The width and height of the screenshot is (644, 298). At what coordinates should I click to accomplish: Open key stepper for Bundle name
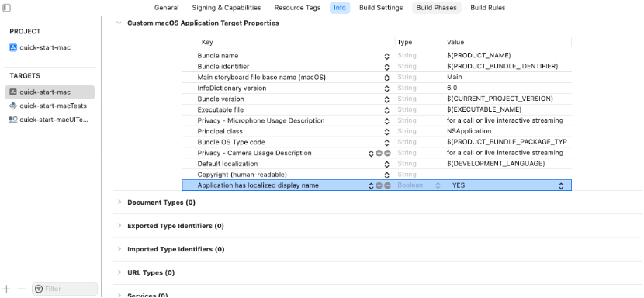click(386, 56)
